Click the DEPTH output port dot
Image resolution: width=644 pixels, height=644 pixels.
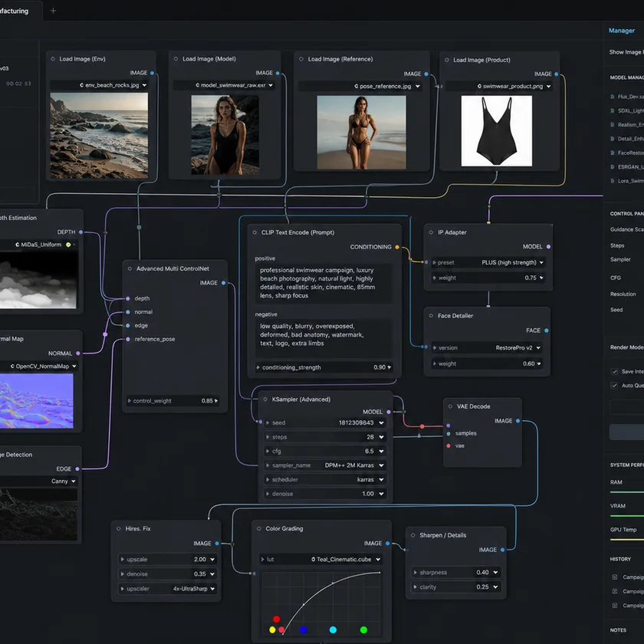[81, 232]
